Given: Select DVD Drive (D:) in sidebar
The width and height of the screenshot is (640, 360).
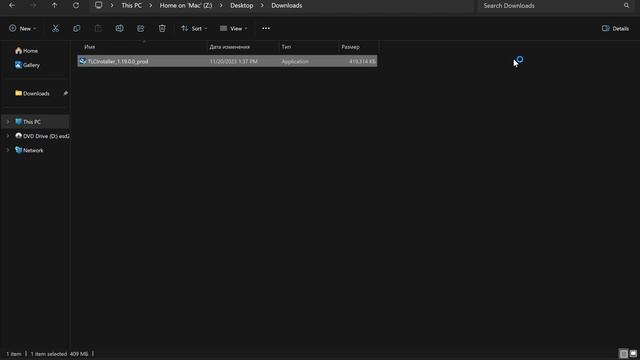Looking at the screenshot, I should point(42,136).
